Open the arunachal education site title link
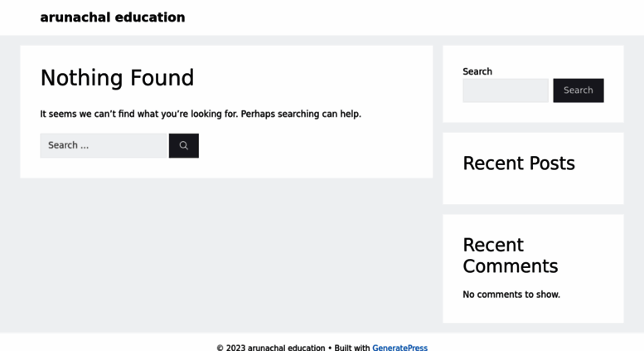 113,17
